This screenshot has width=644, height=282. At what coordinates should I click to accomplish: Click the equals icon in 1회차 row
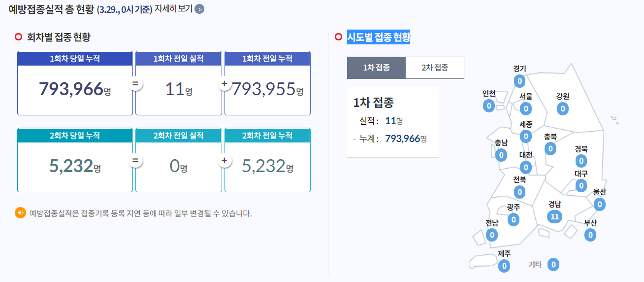135,84
